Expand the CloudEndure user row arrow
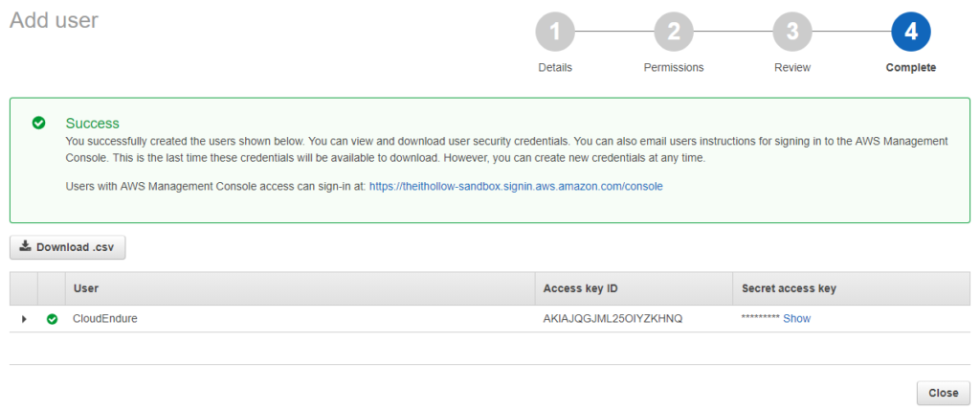Image resolution: width=980 pixels, height=411 pixels. pyautogui.click(x=24, y=319)
